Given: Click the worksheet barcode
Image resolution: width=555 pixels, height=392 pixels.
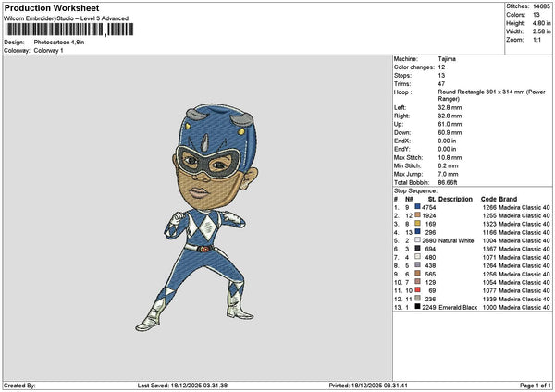Looking at the screenshot, I should [69, 30].
